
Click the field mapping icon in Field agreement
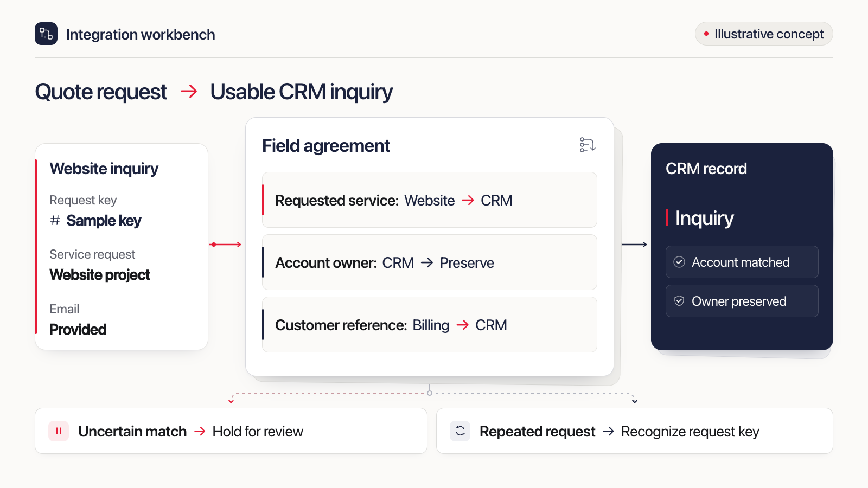point(588,145)
